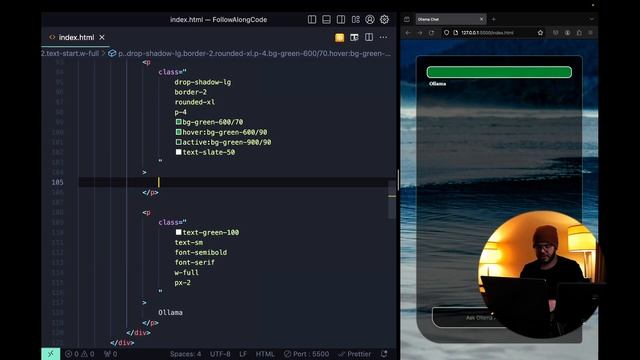The image size is (640, 360).
Task: Open the Manage gear icon
Action: tap(384, 20)
